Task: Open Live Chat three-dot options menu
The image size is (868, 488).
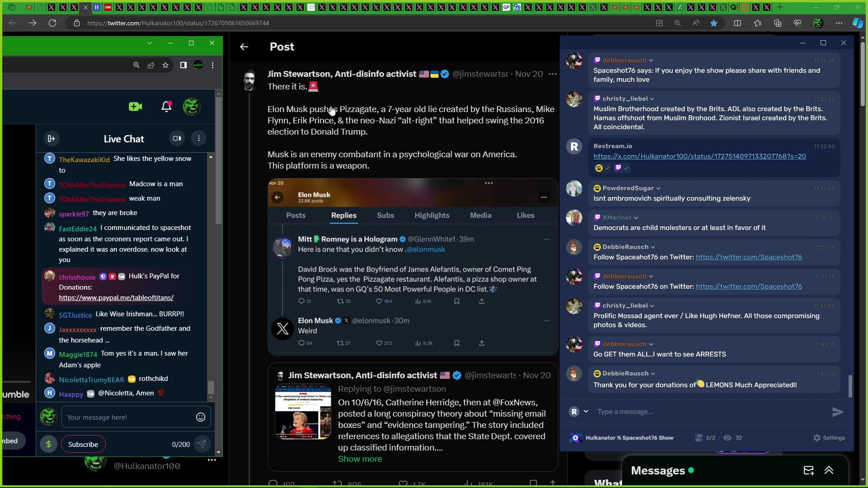Action: (199, 138)
